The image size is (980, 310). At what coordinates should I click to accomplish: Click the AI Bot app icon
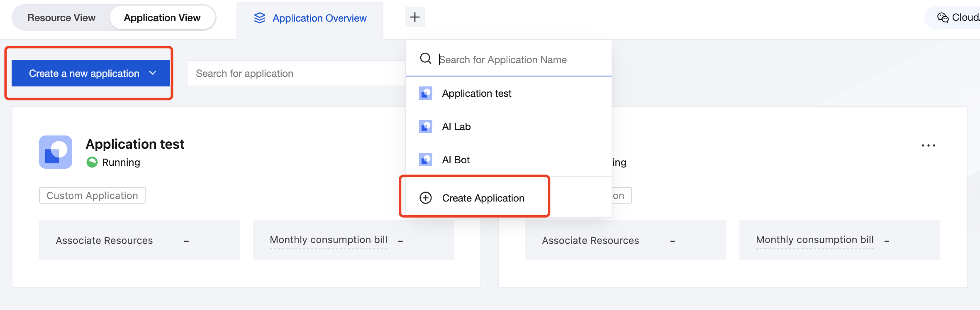tap(425, 160)
